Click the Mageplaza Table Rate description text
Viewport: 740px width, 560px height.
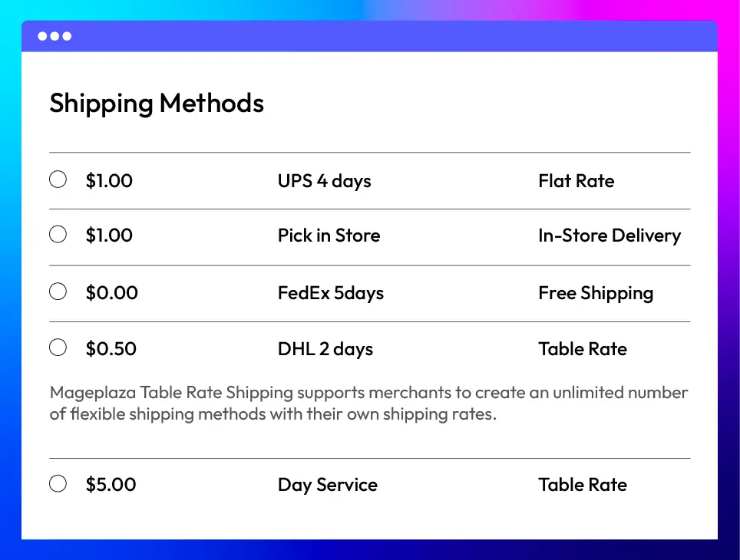click(368, 404)
